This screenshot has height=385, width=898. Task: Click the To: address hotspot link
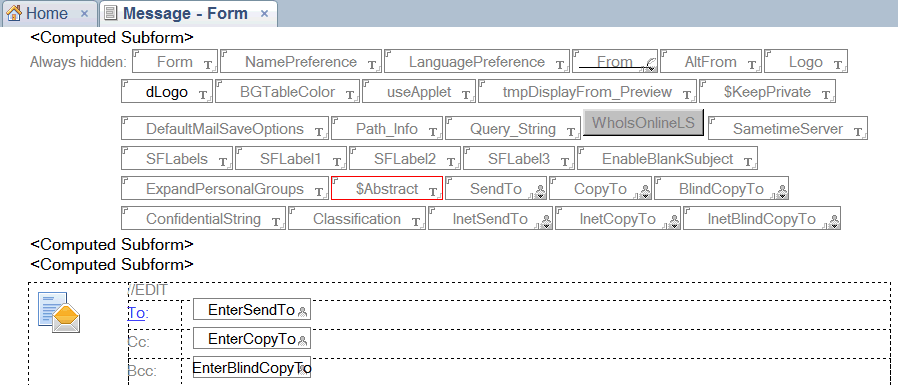(137, 313)
